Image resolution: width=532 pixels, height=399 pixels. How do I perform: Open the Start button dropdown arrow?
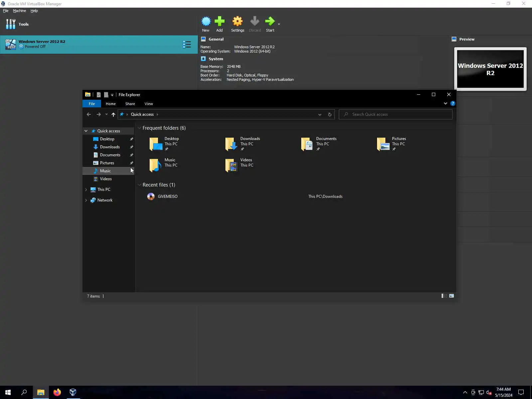coord(279,24)
